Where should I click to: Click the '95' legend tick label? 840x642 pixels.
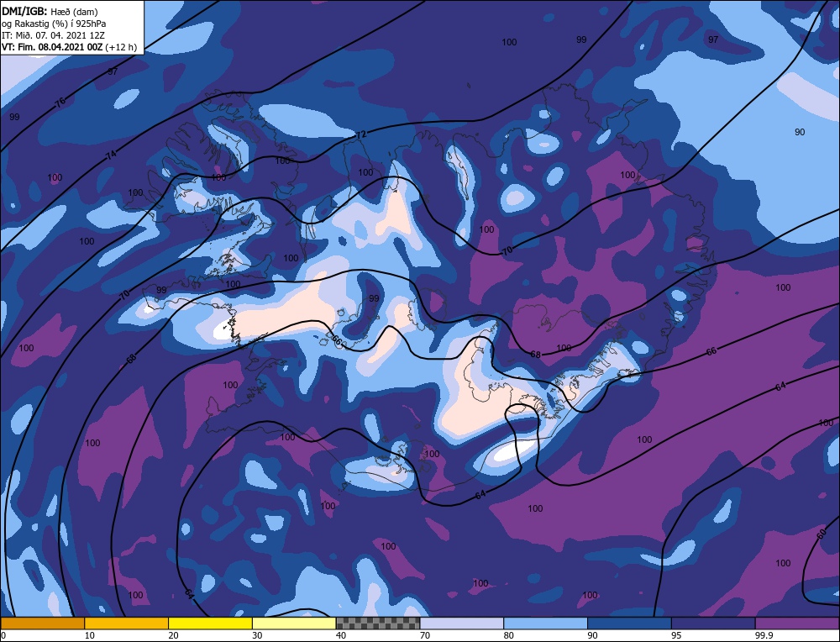(x=676, y=635)
